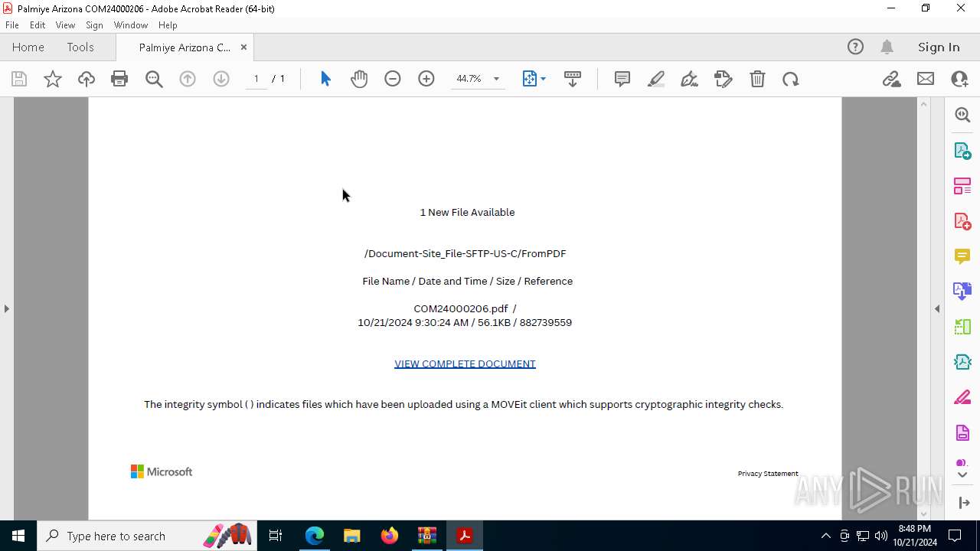The width and height of the screenshot is (980, 551).
Task: Share a link to the file
Action: coord(892,79)
